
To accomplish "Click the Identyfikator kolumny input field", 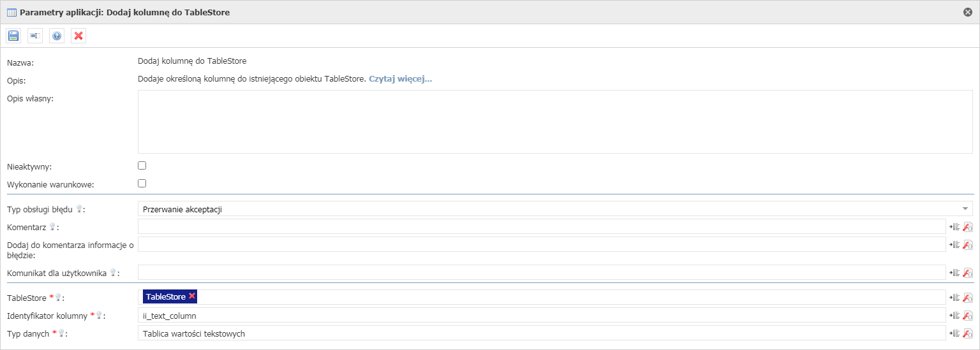I will pyautogui.click(x=542, y=316).
